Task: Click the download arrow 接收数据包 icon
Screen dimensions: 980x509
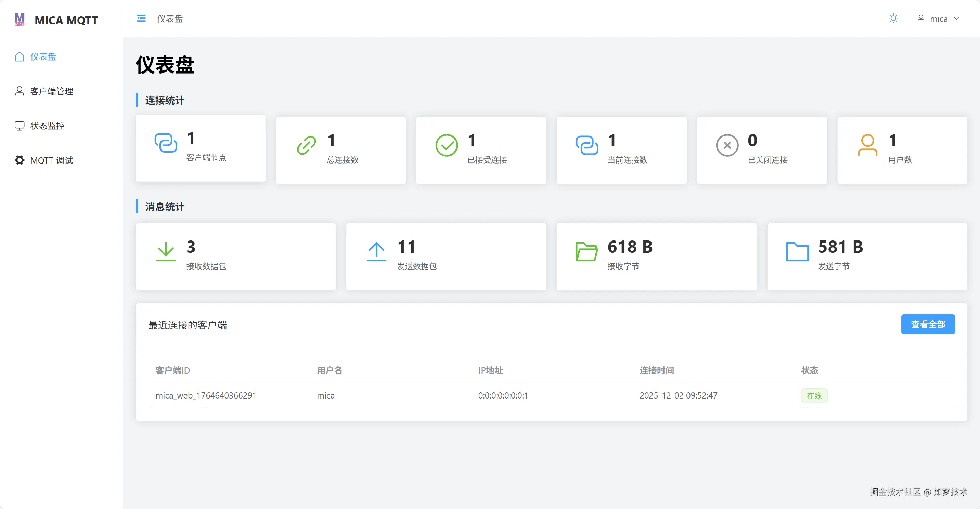Action: click(x=166, y=251)
